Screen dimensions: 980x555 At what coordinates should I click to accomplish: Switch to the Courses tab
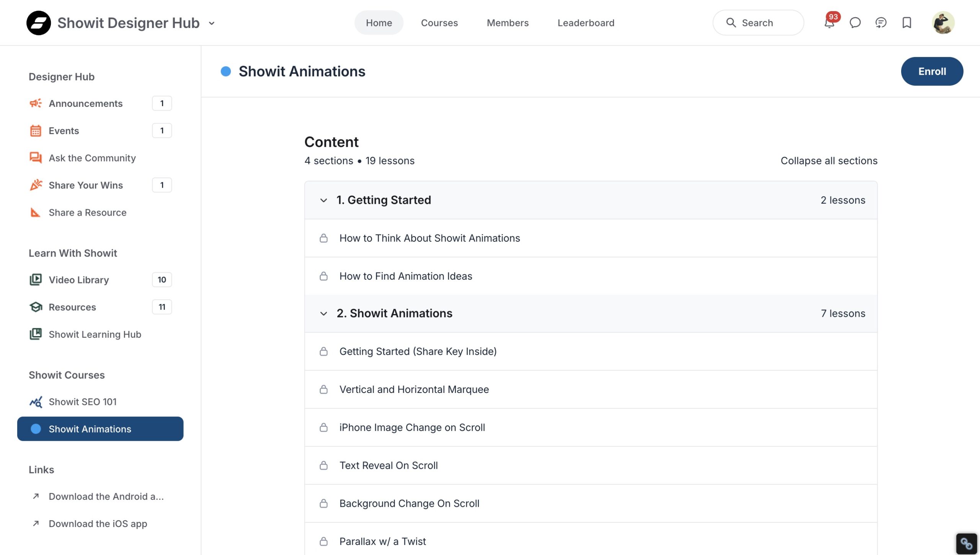439,23
